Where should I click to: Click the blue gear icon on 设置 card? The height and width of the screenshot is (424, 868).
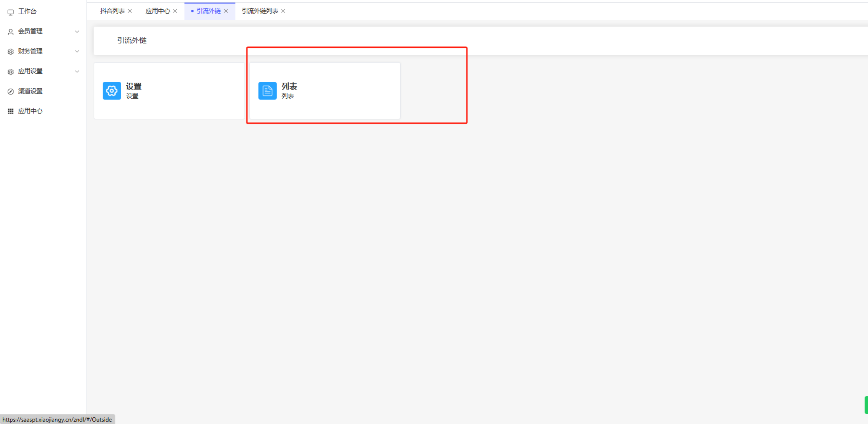[x=112, y=91]
